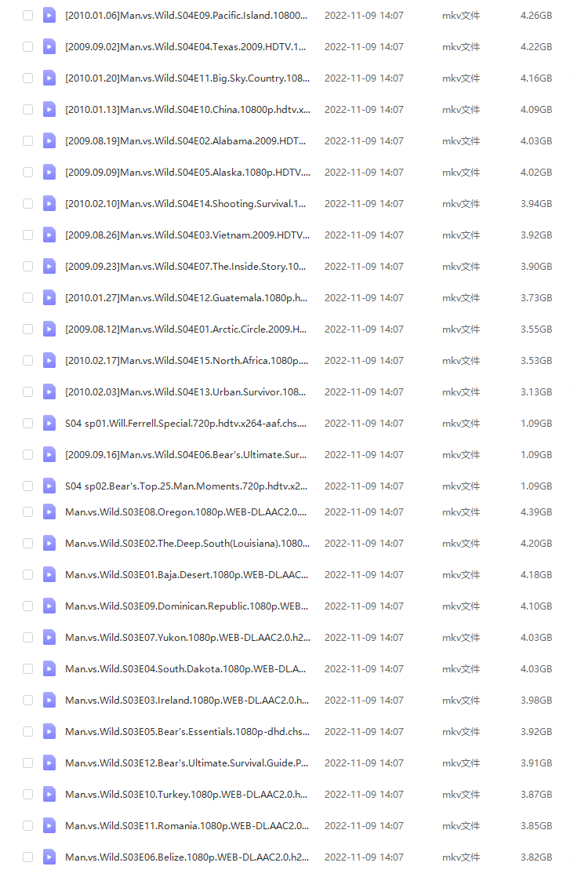Click mkv file type of S03E09 Dominican Republic
The height and width of the screenshot is (870, 588).
pyautogui.click(x=461, y=606)
